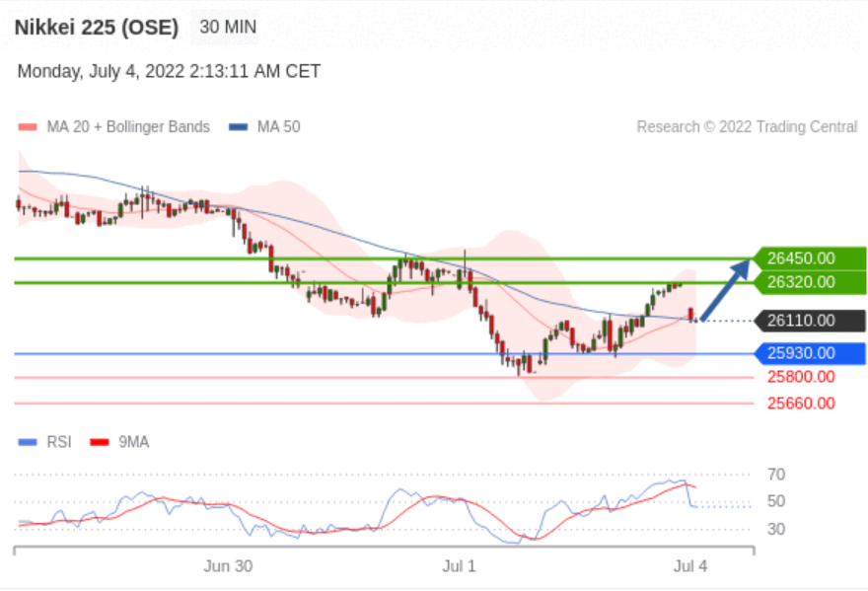Click the blue MA 50 legend swatch
This screenshot has height=591, width=868.
coord(238,127)
